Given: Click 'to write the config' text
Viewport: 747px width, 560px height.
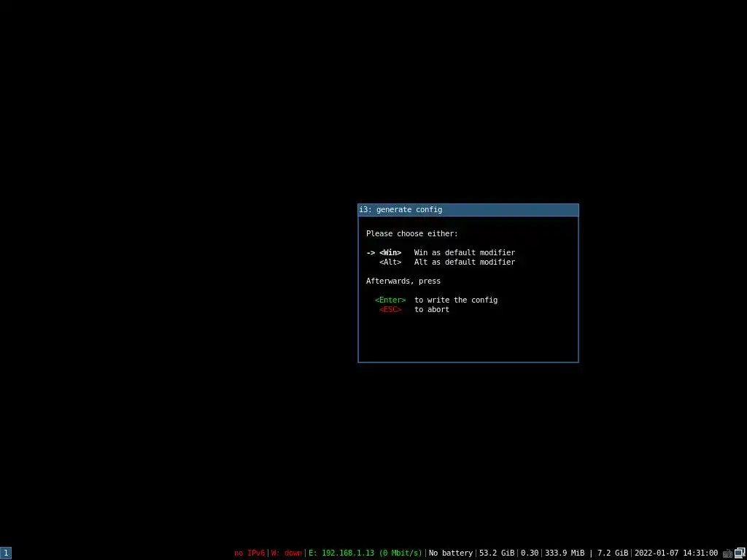Looking at the screenshot, I should tap(456, 300).
